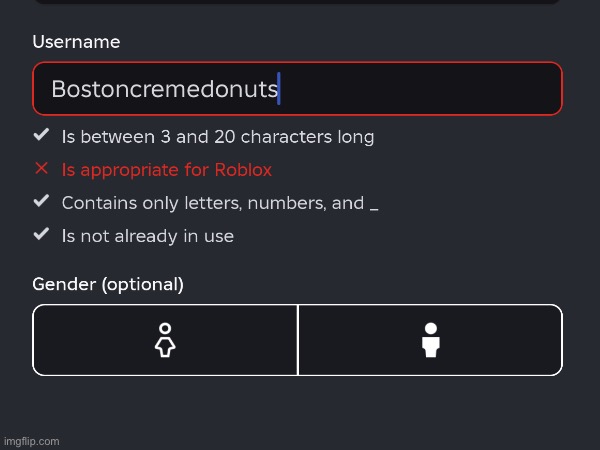Click the checkmark beside the letters and numbers rule
Viewport: 600px width, 450px height.
click(41, 202)
